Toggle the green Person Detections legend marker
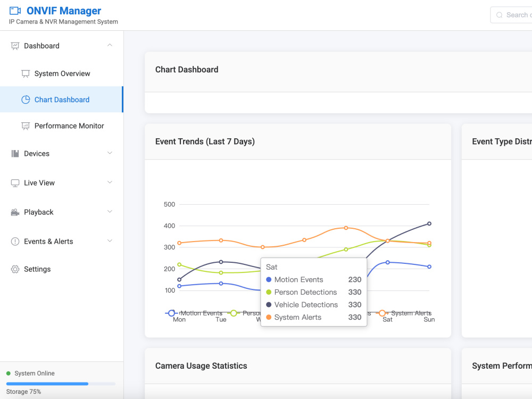532x399 pixels. point(234,313)
